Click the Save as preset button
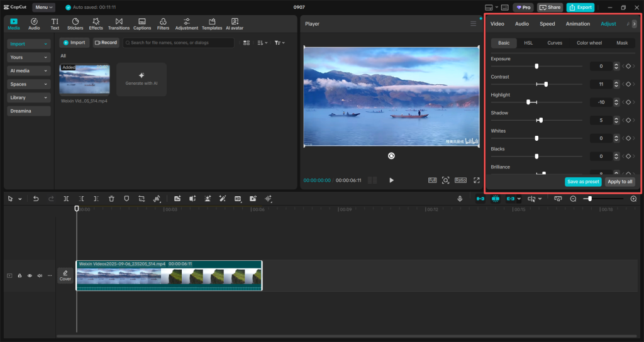 point(583,182)
